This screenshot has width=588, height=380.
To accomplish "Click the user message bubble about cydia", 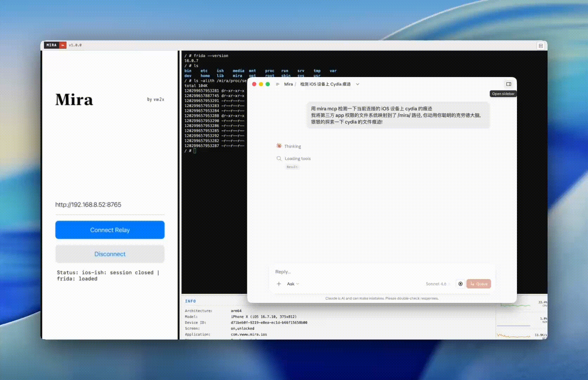I will (398, 115).
